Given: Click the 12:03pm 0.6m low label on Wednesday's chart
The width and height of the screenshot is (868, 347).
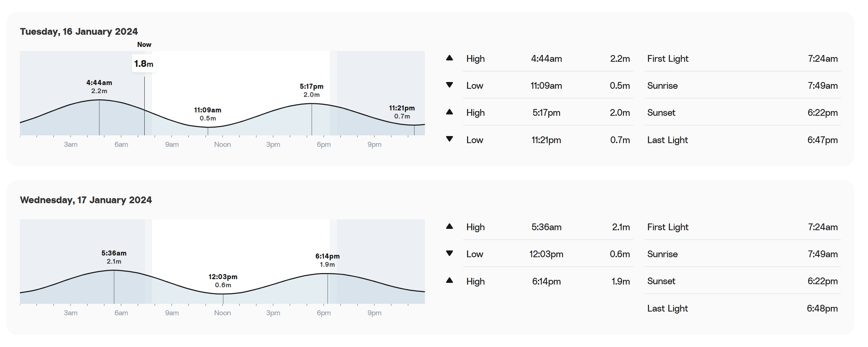Looking at the screenshot, I should point(223,281).
